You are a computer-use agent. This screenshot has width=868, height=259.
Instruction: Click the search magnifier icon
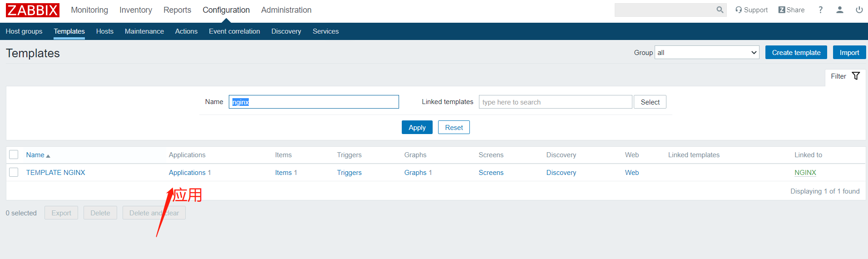tap(720, 10)
